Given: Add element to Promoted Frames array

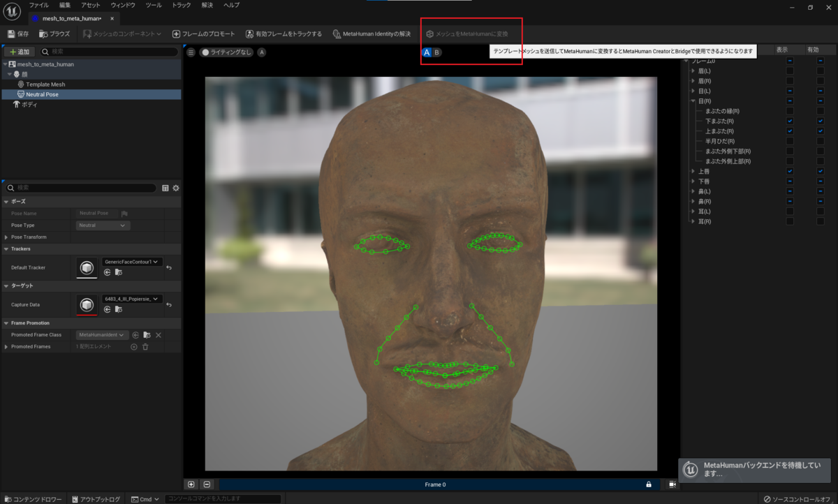Looking at the screenshot, I should (x=134, y=346).
